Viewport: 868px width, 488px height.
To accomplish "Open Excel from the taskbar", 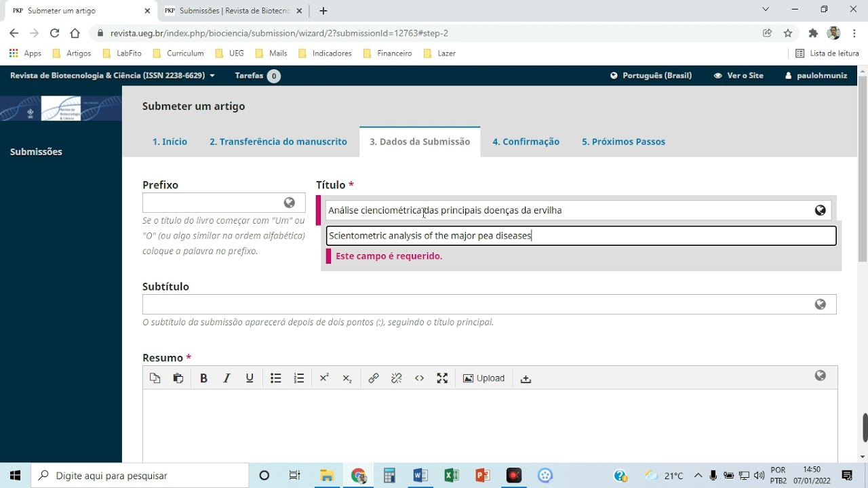I will (451, 476).
